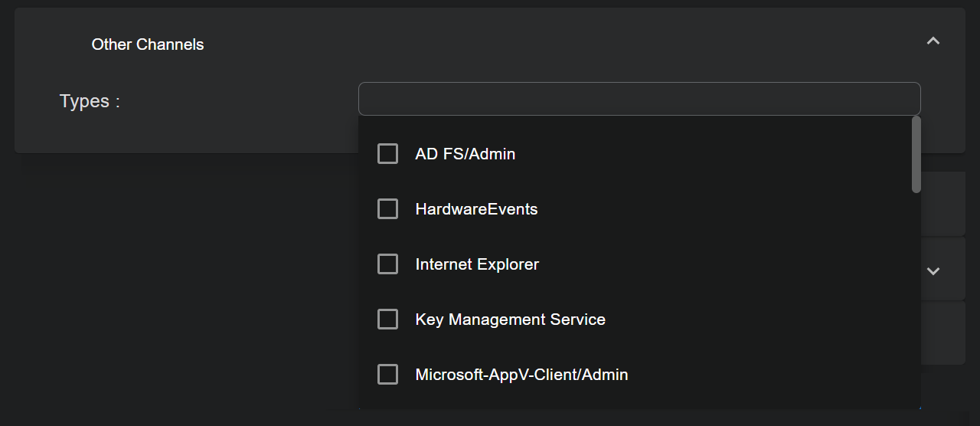Select the Internet Explorer list entry text
The width and height of the screenshot is (980, 426).
(x=477, y=264)
